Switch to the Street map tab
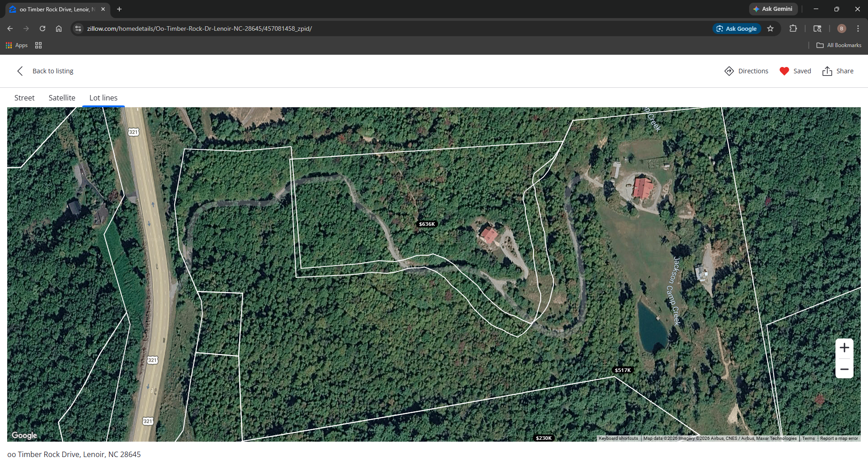 point(24,98)
